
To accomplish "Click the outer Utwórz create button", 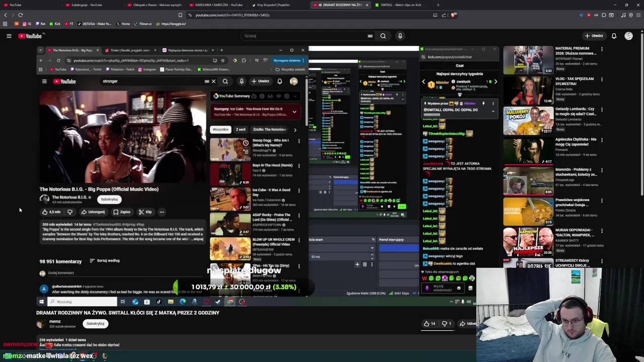I will [594, 36].
